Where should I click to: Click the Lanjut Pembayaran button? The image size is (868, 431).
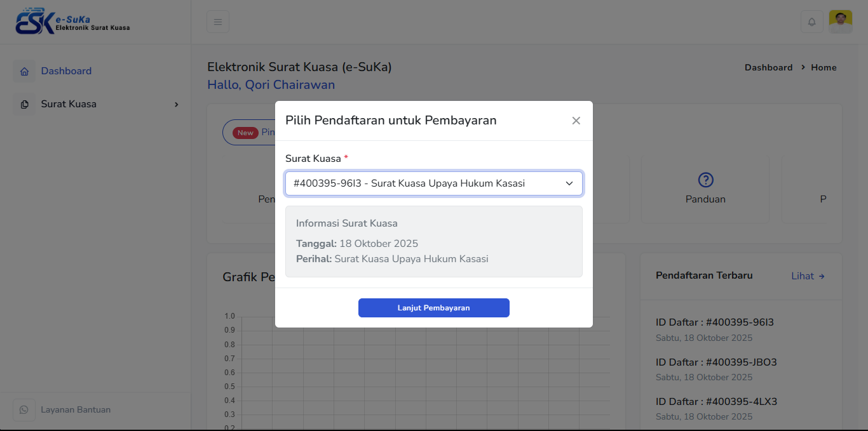[433, 308]
